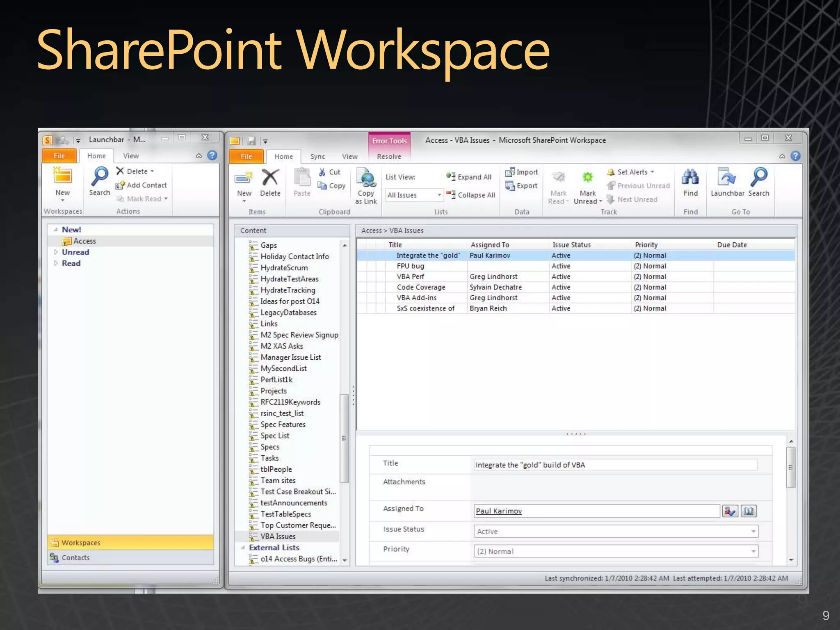Open the Priority (2) Normal dropdown
The height and width of the screenshot is (630, 840).
[x=753, y=552]
